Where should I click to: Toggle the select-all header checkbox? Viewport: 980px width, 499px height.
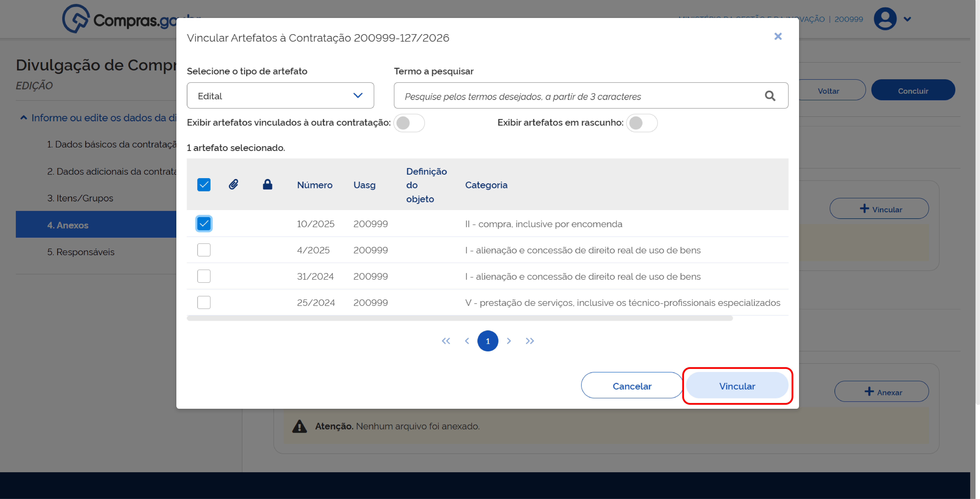(204, 185)
